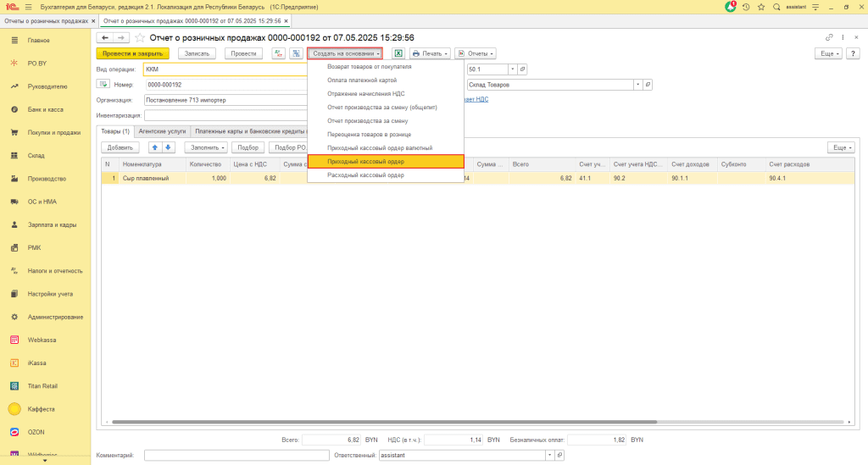Viewport: 868px width, 465px height.
Task: Expand the Отчеты dropdown
Action: coord(475,53)
